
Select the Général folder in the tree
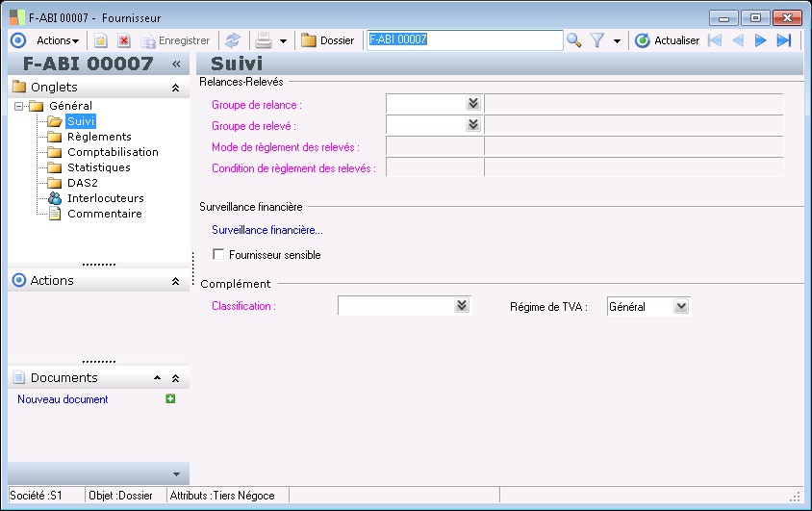(70, 106)
